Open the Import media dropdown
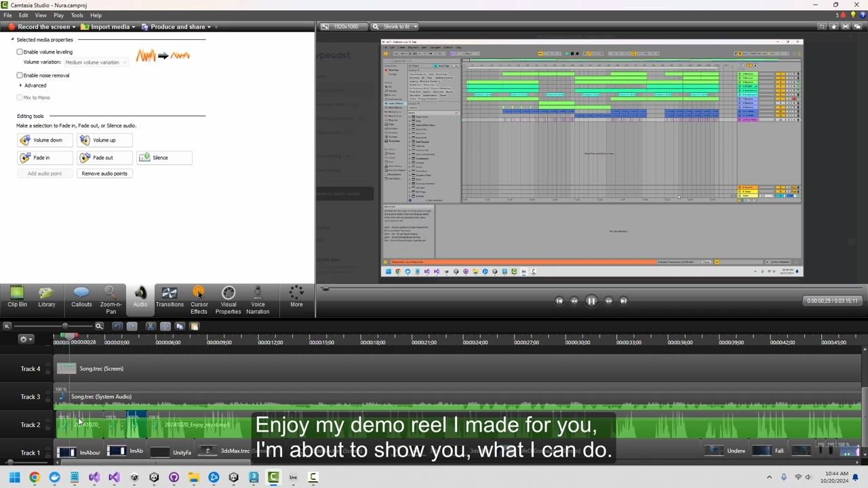The image size is (868, 488). (x=108, y=27)
